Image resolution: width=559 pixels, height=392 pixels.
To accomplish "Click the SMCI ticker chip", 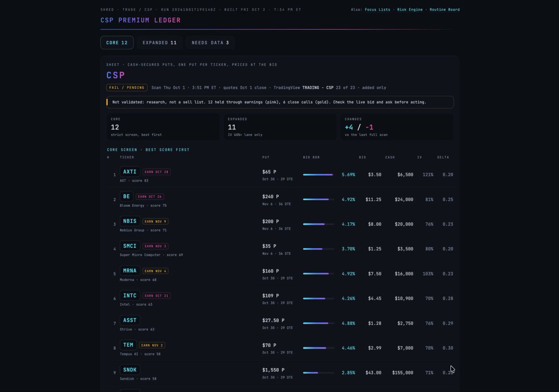I will [130, 246].
